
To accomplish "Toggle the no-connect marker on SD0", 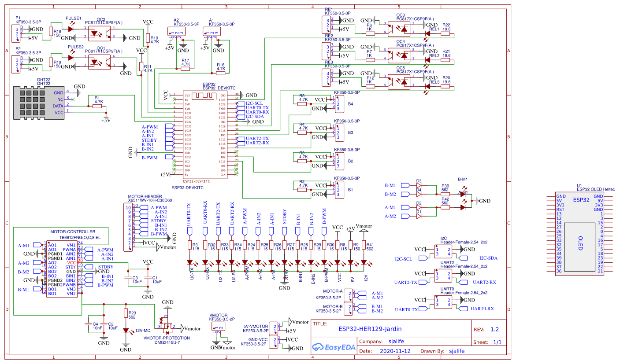I will click(x=236, y=169).
